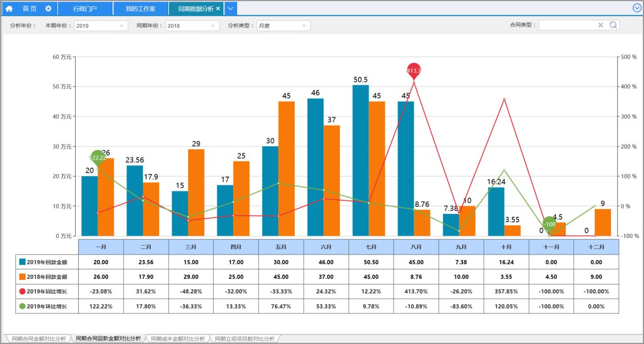Switch to 同期成本金额对比分析 bottom tab
This screenshot has height=344, width=644.
178,338
